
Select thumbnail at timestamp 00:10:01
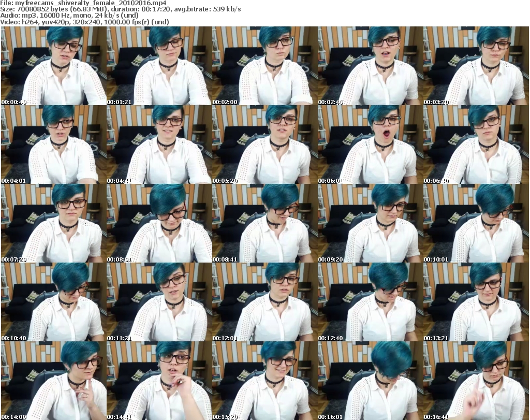(x=476, y=224)
